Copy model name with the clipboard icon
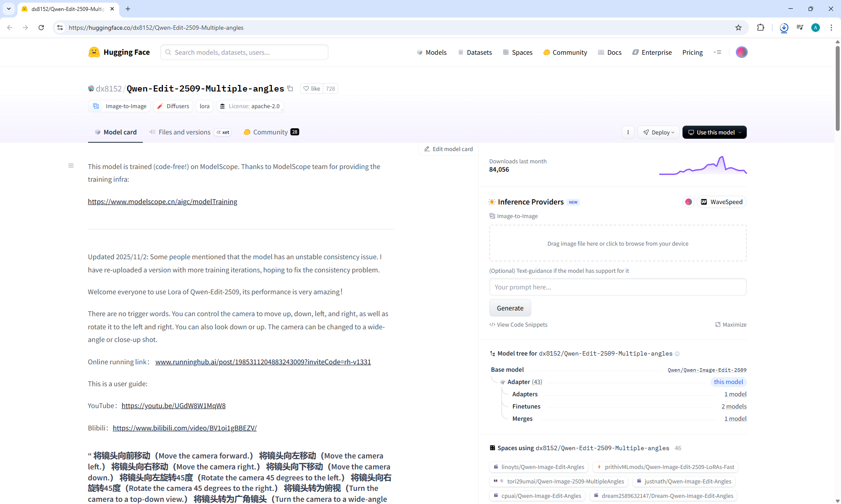Image resolution: width=841 pixels, height=504 pixels. [290, 88]
